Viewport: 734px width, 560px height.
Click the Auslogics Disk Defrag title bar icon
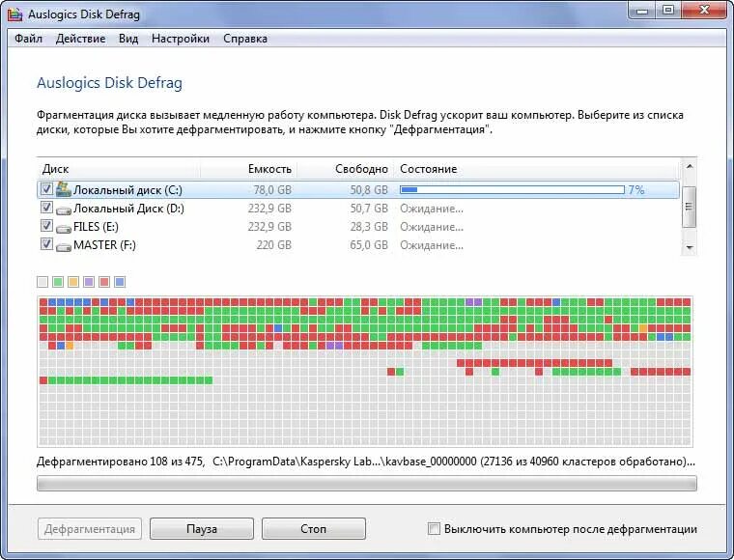point(15,14)
